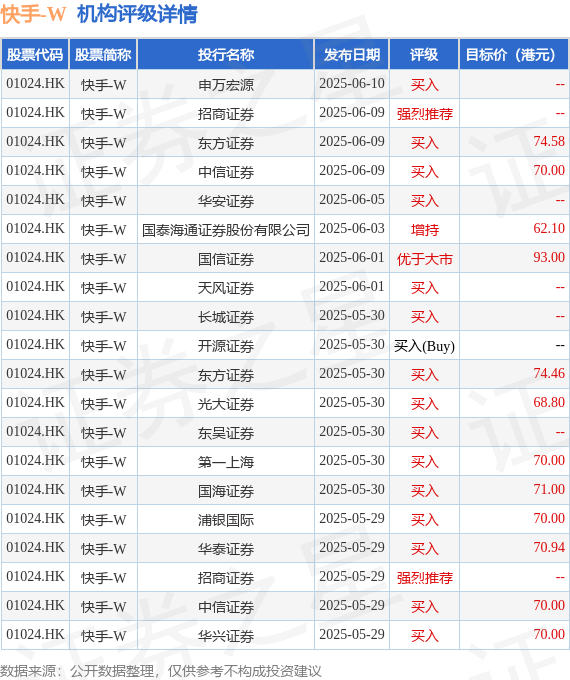Select the 浦银国际 cell
The image size is (570, 680).
(226, 520)
